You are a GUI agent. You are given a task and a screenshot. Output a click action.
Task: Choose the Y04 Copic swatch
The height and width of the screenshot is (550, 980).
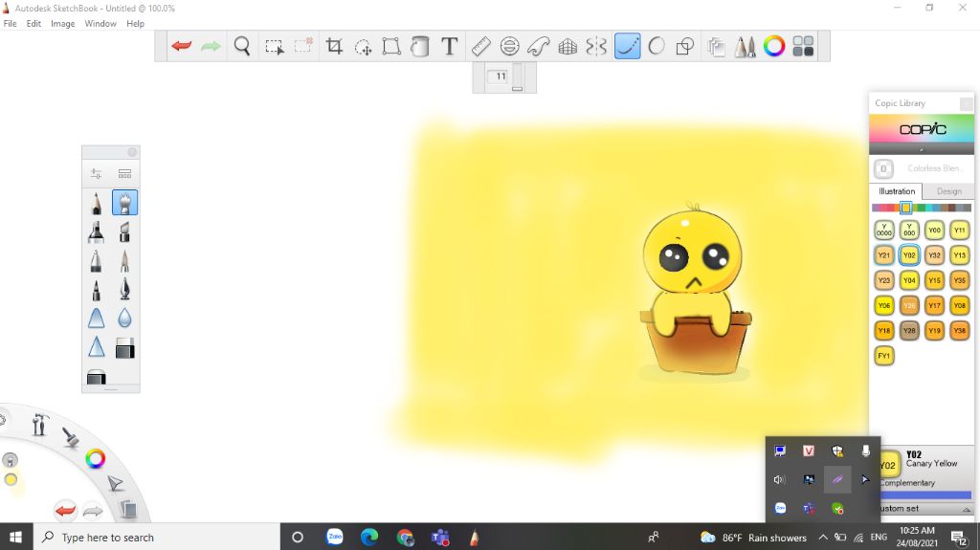coord(909,280)
